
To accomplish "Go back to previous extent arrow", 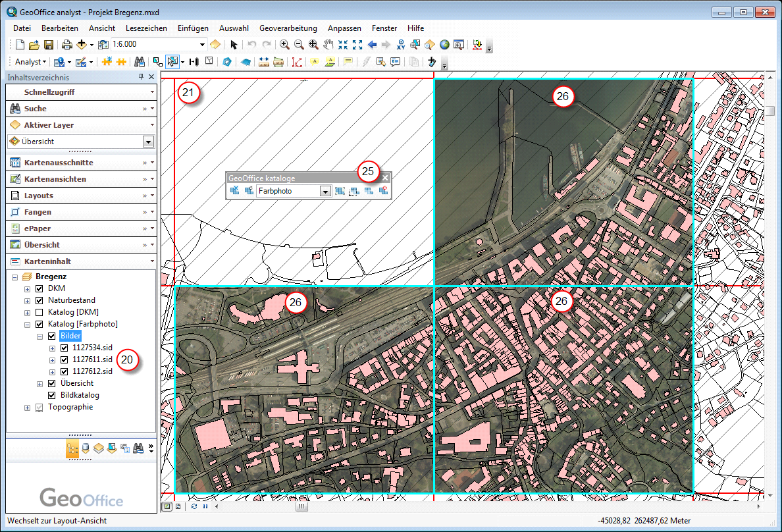I will pyautogui.click(x=373, y=45).
